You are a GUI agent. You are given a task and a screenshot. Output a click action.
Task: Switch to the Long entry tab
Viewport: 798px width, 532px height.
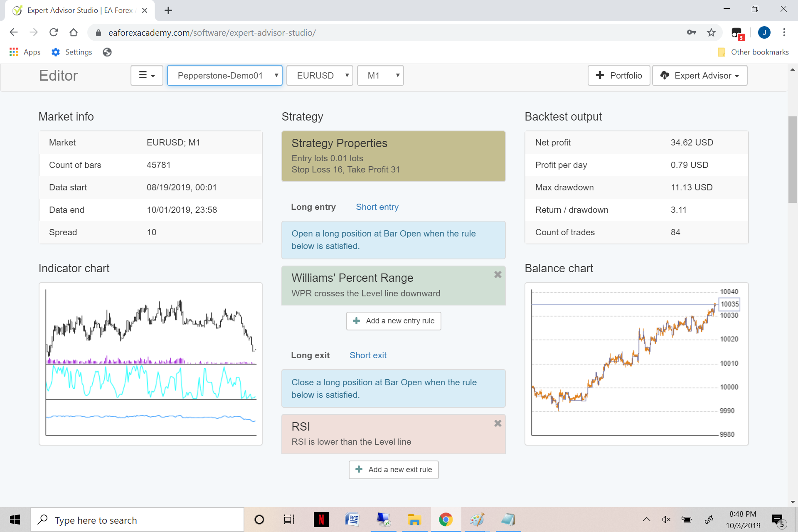313,207
